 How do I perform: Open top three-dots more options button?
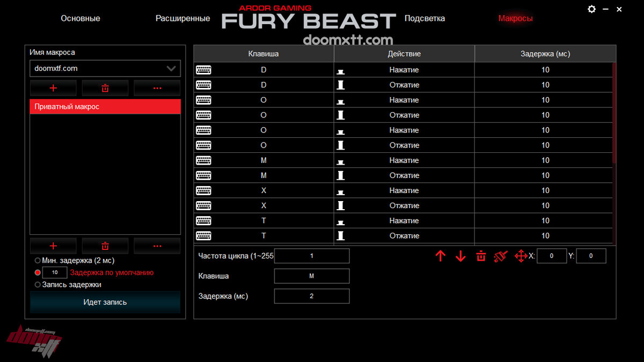(x=157, y=88)
